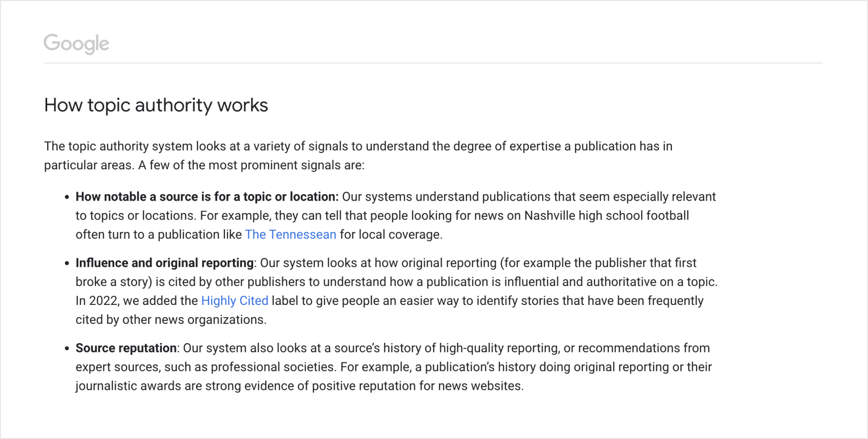
Task: Click line particular areas. A few of the most
Action: [204, 165]
